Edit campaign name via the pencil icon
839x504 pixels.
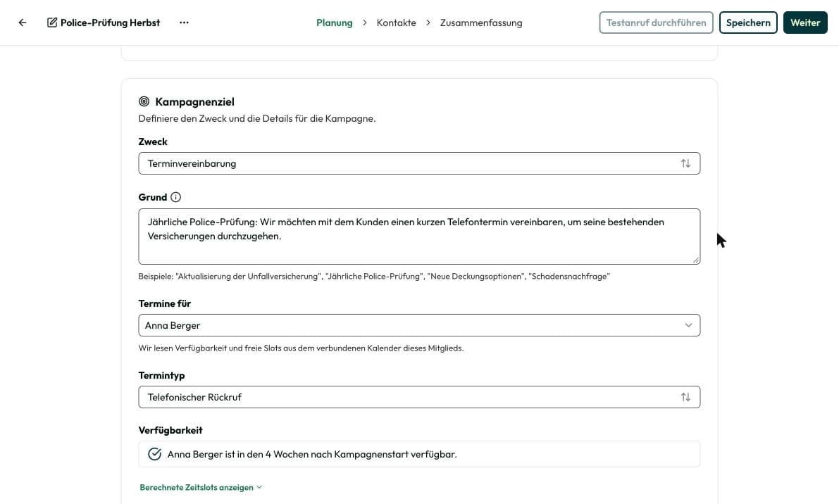pyautogui.click(x=52, y=23)
